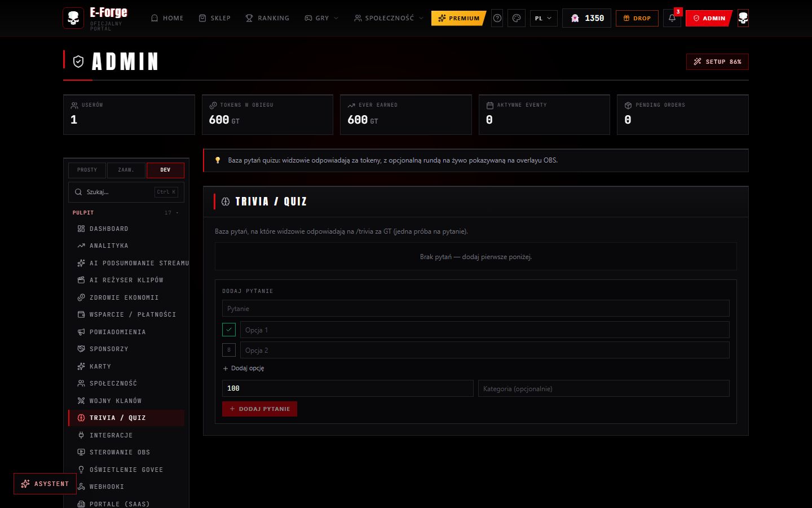Screen dimensions: 812x508
Task: Open the notifications bell
Action: (x=672, y=18)
